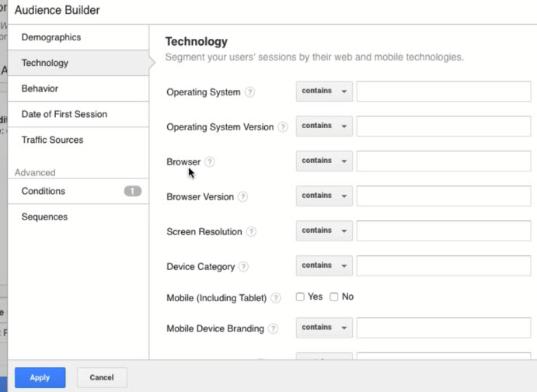Open the Traffic Sources section
This screenshot has width=537, height=392.
52,140
